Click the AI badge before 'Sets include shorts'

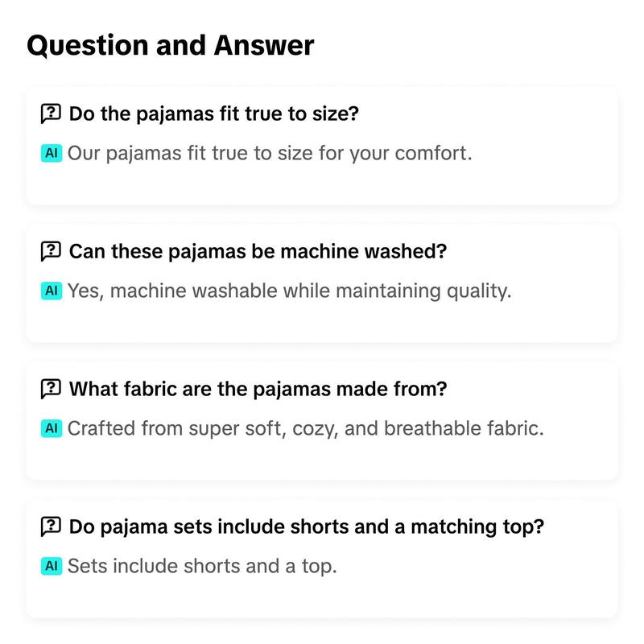coord(52,566)
